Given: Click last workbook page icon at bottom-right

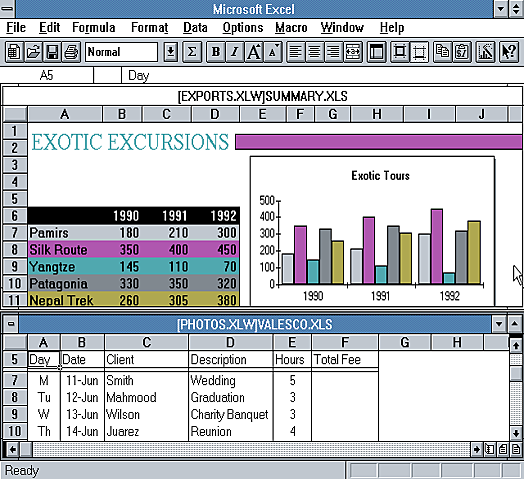Looking at the screenshot, I should tap(516, 449).
